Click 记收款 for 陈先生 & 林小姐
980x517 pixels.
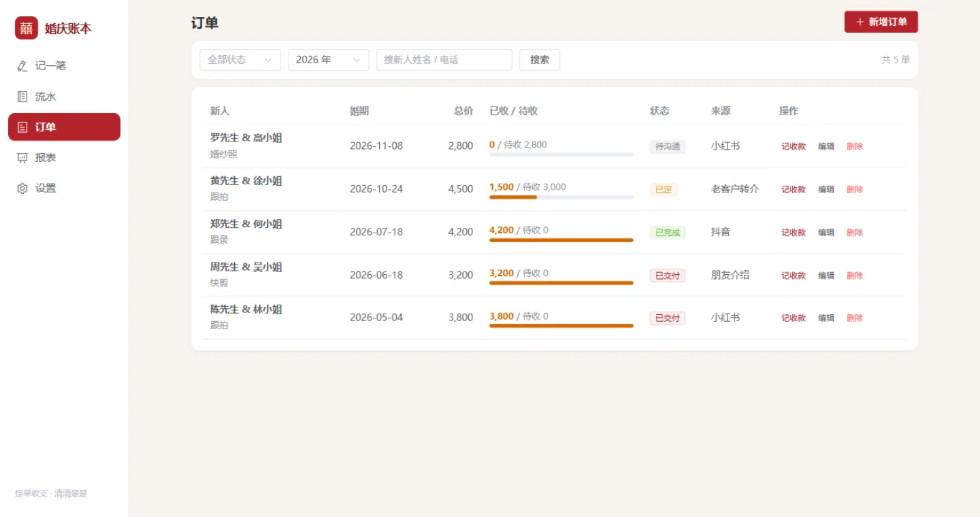[x=794, y=318]
